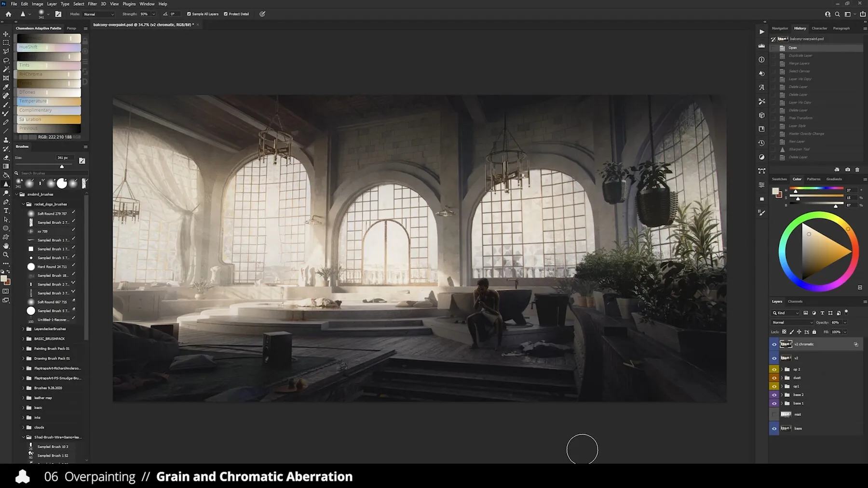Disable the Protect Detail checkbox

225,14
